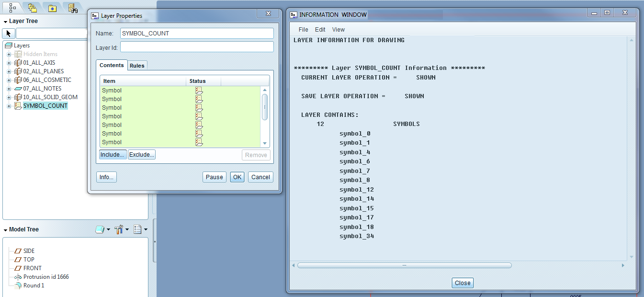Select the symbol_34 line in Information Window
This screenshot has width=644, height=297.
click(x=357, y=236)
